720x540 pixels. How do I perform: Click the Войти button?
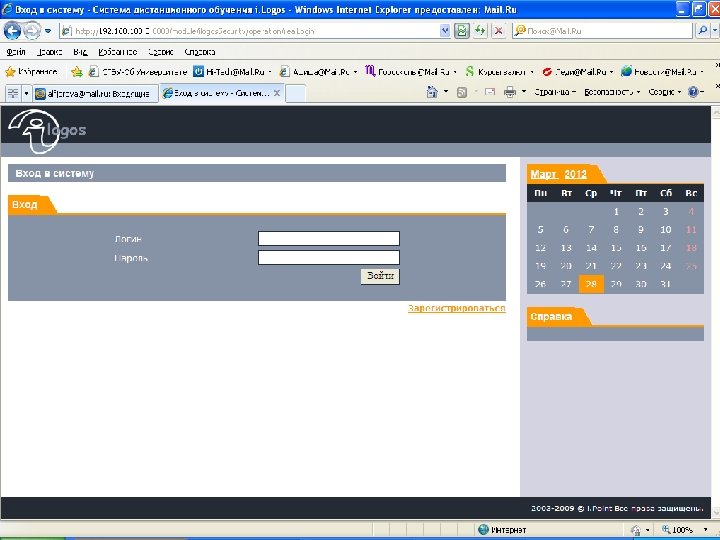coord(380,276)
